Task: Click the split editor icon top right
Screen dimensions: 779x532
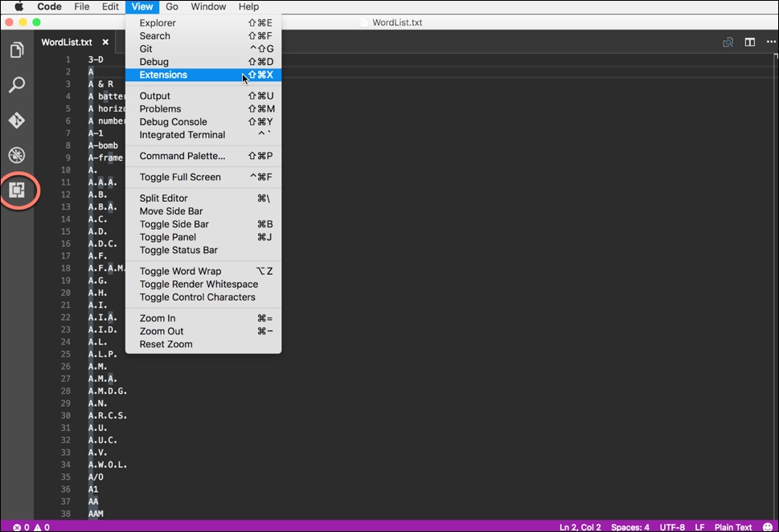Action: (750, 43)
